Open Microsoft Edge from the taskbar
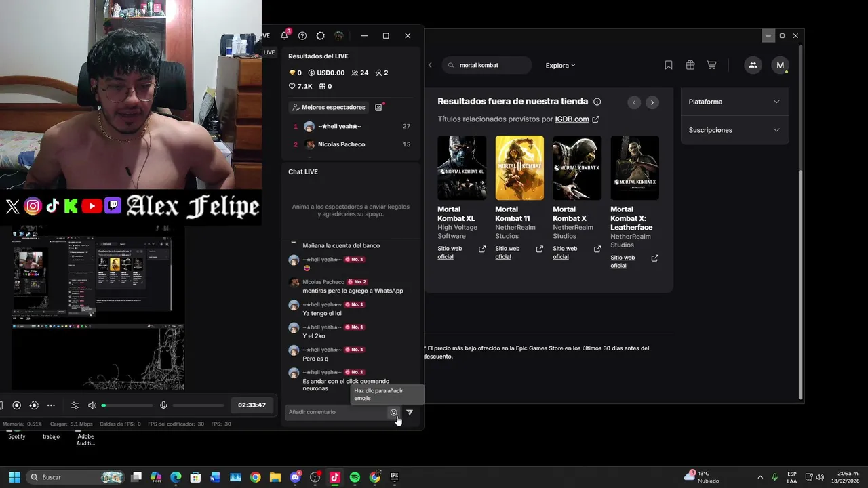Image resolution: width=868 pixels, height=488 pixels. [x=176, y=477]
